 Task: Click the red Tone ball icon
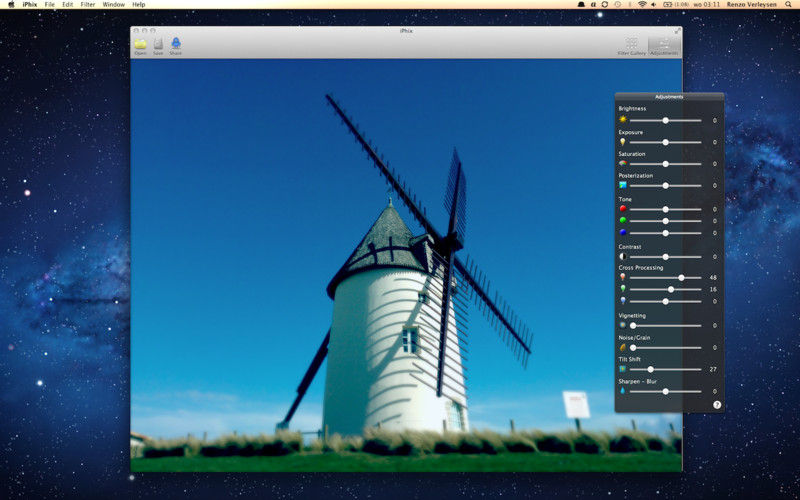[622, 209]
